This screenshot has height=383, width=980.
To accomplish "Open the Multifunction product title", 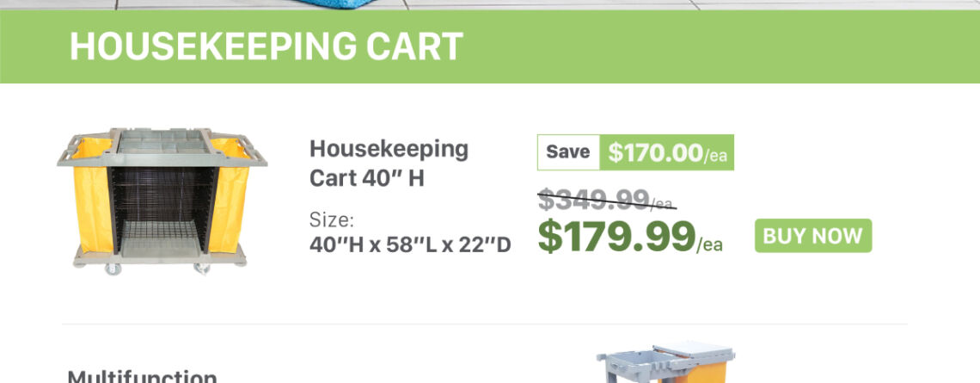I will [143, 376].
